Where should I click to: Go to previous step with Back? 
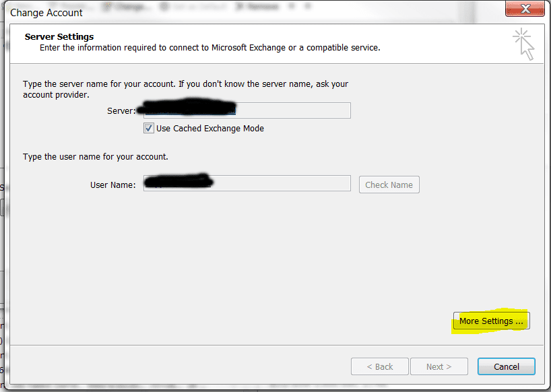tap(379, 366)
